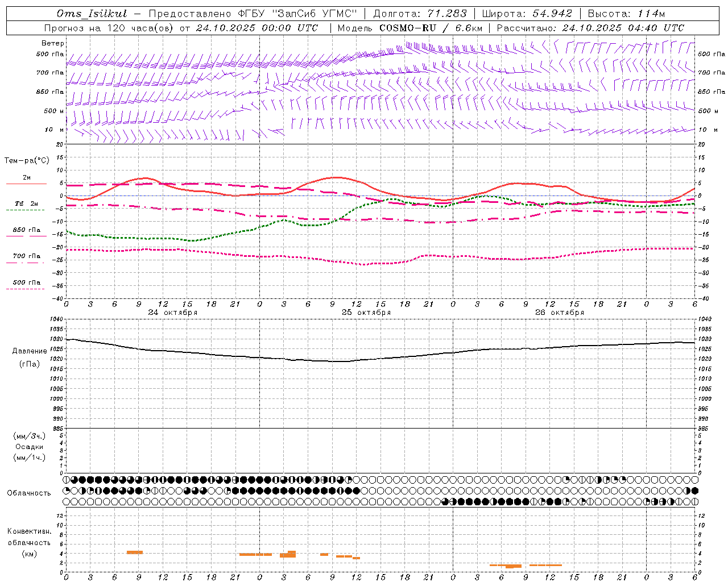Click the text Прогноз на 120 часа(ов)
The width and height of the screenshot is (728, 582).
click(x=109, y=28)
